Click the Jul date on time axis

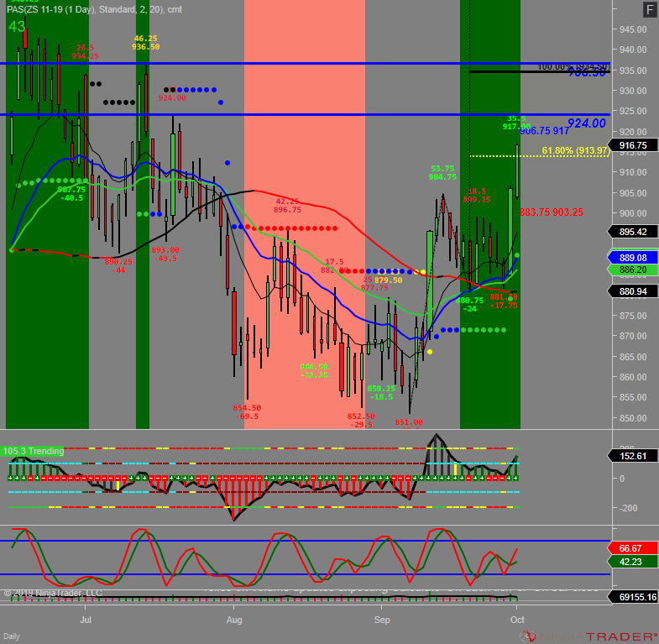click(85, 619)
